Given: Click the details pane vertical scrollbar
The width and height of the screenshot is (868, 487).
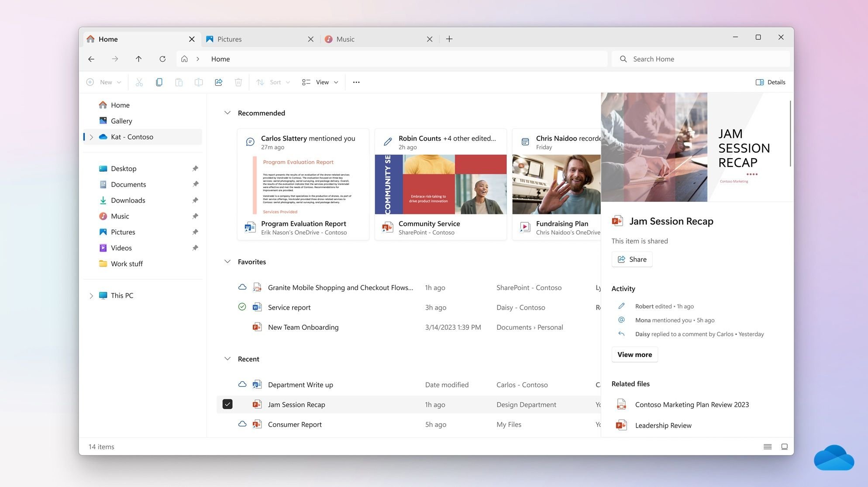Looking at the screenshot, I should tap(790, 133).
